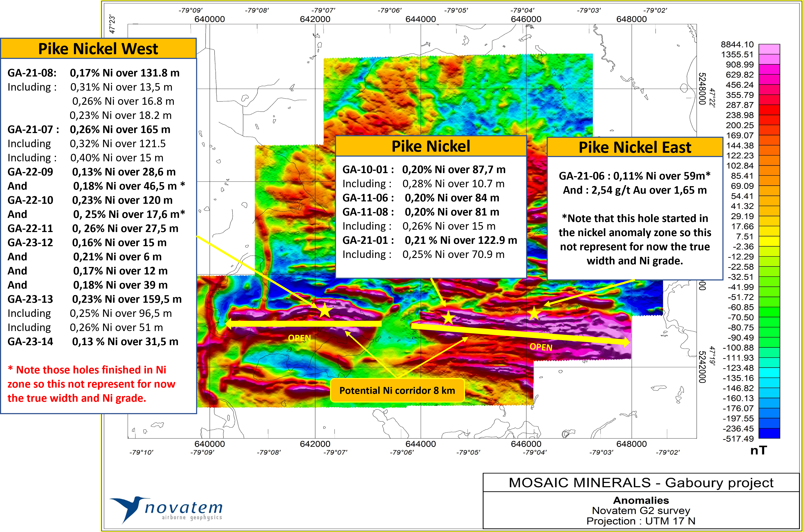Click the left OPEN label
The width and height of the screenshot is (803, 532).
[299, 338]
